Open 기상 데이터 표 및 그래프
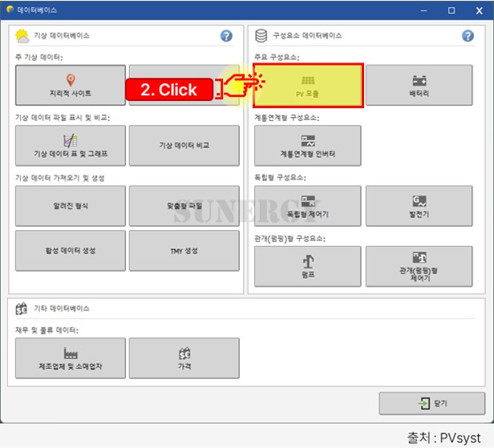 (x=71, y=145)
